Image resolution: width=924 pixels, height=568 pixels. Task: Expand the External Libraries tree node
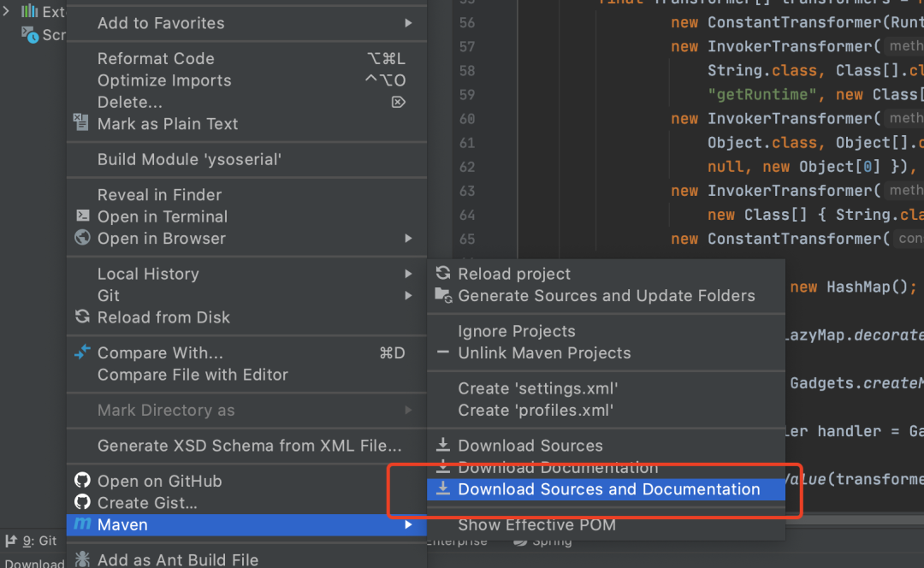point(7,11)
